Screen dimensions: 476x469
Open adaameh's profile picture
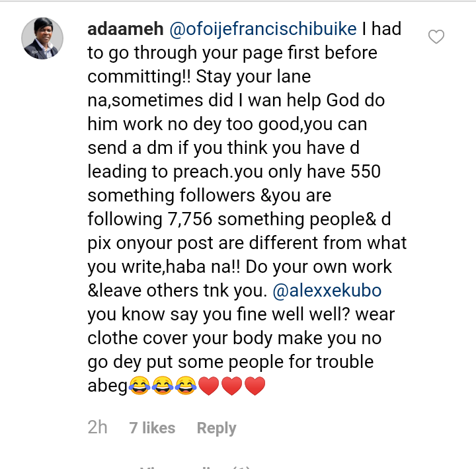point(43,38)
